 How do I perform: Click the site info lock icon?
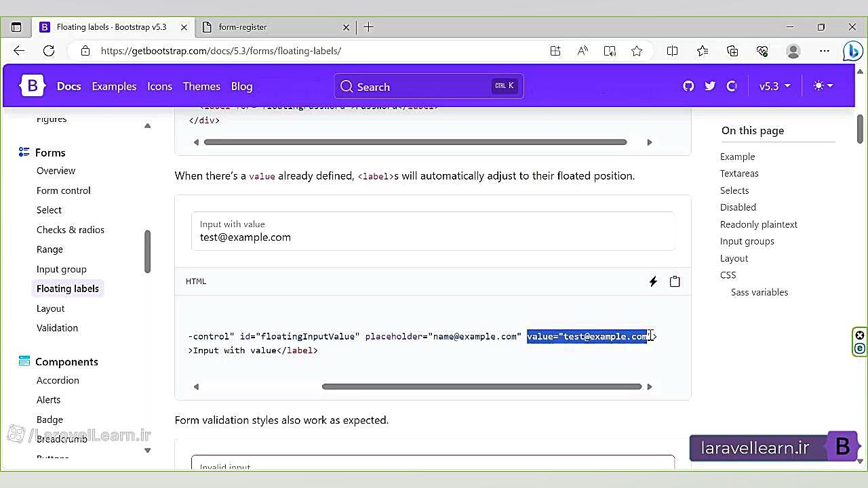pyautogui.click(x=85, y=51)
